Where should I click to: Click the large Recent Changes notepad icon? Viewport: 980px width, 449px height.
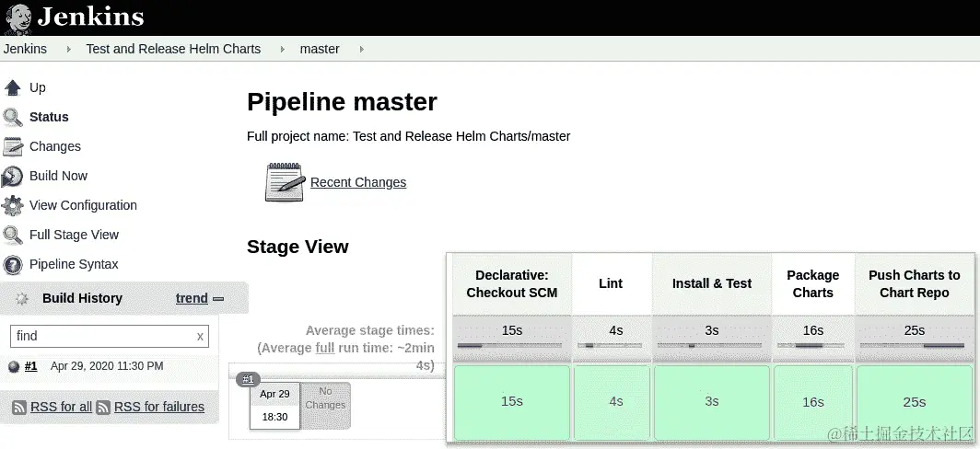click(x=285, y=182)
